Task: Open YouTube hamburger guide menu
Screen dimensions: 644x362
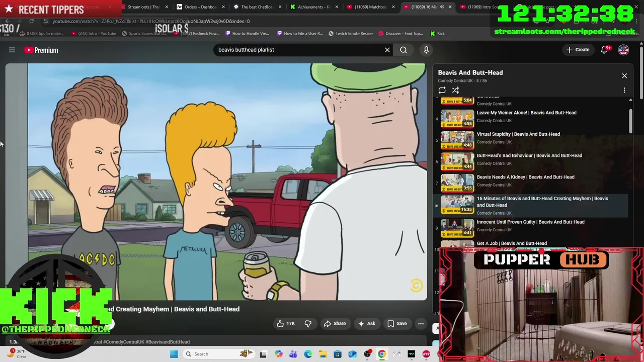Action: 12,50
